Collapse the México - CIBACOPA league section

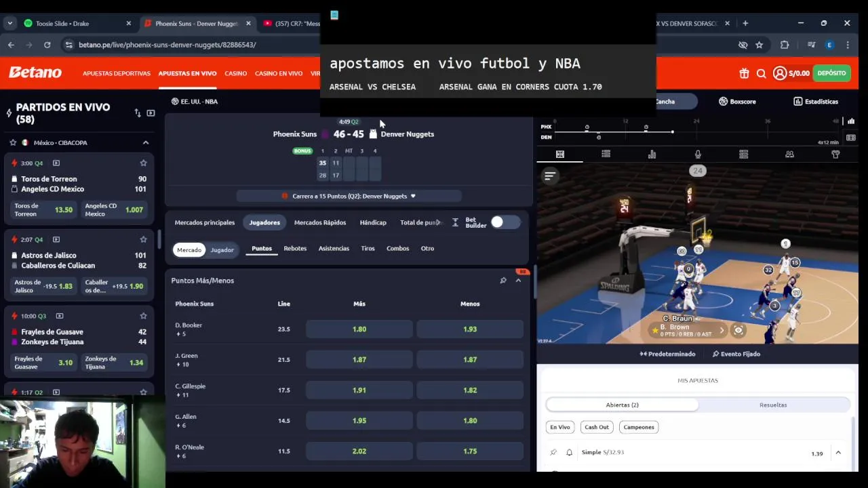pyautogui.click(x=145, y=142)
